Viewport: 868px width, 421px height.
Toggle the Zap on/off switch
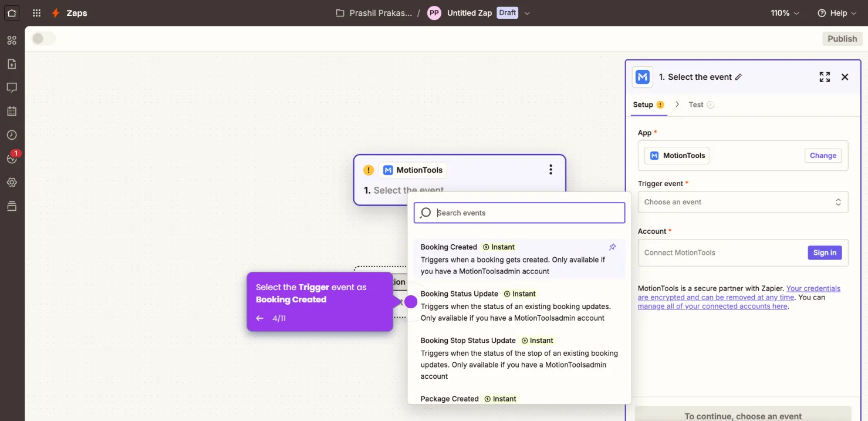point(43,38)
